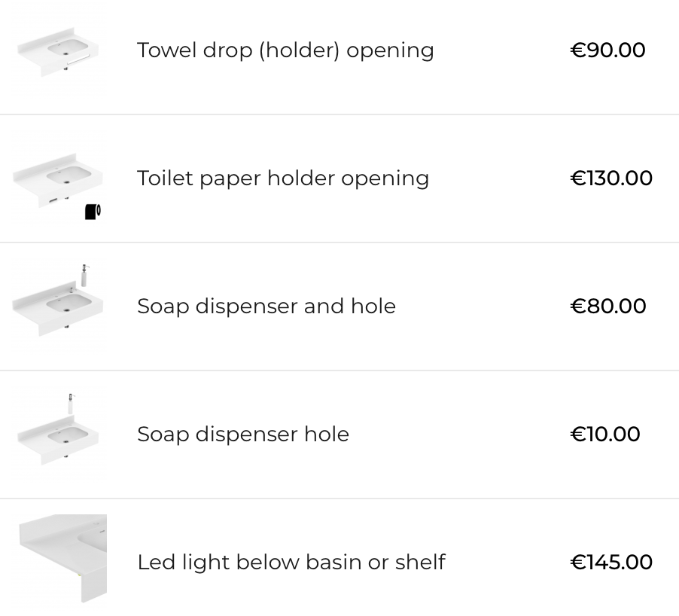Click the sink bowl in the Towel drop image
This screenshot has height=616, width=679.
click(x=65, y=49)
